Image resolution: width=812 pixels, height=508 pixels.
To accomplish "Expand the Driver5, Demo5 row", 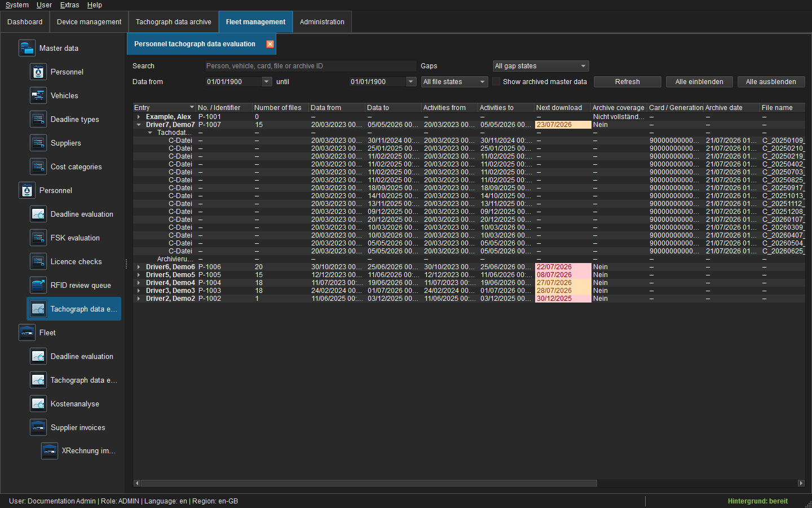I will coord(139,275).
